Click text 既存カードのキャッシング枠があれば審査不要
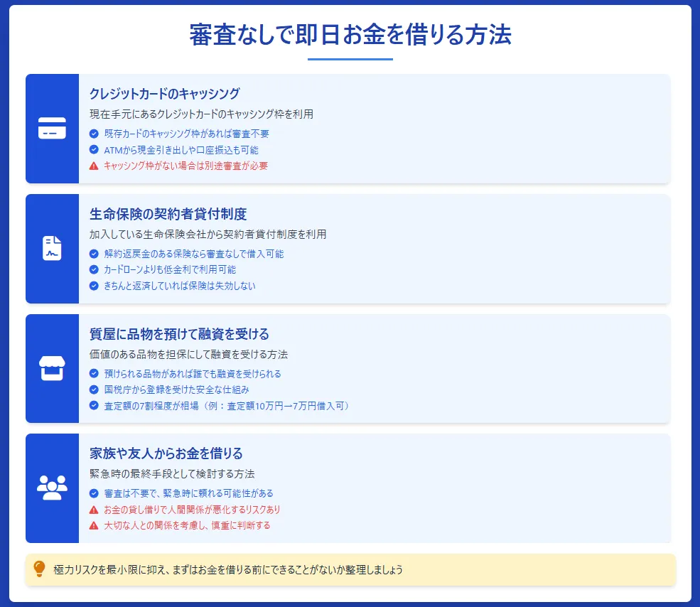This screenshot has height=607, width=700. click(187, 134)
